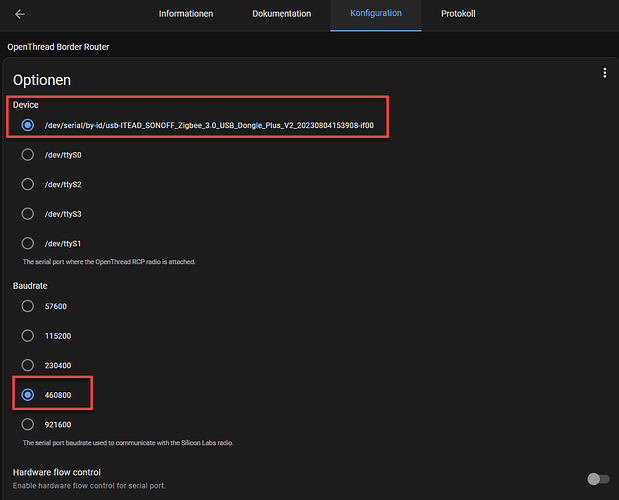Set baudrate to 57600

[x=28, y=307]
